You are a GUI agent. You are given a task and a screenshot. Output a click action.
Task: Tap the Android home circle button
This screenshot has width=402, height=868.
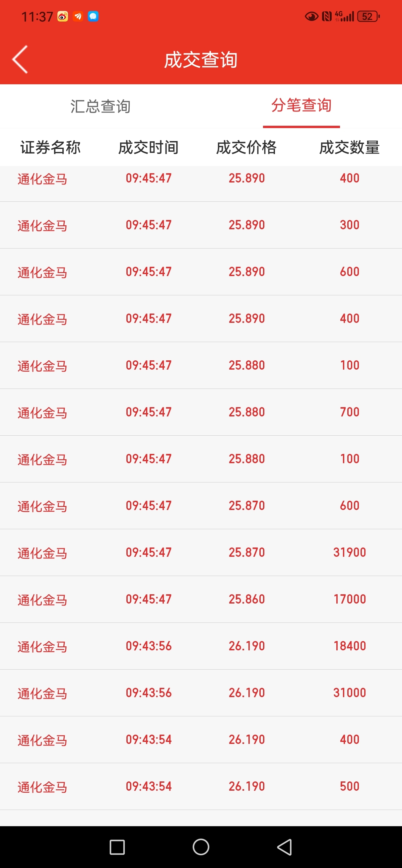pos(201,847)
